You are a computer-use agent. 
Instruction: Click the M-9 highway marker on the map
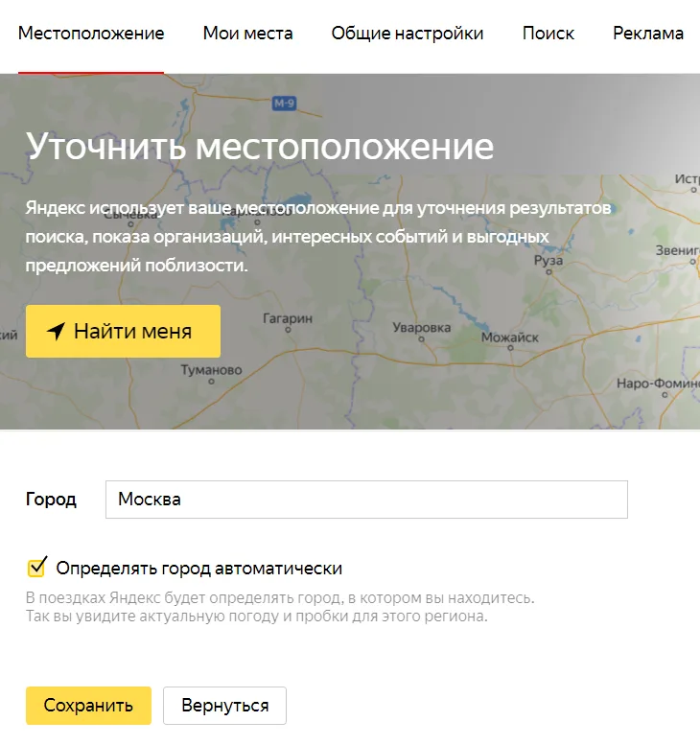click(x=284, y=104)
